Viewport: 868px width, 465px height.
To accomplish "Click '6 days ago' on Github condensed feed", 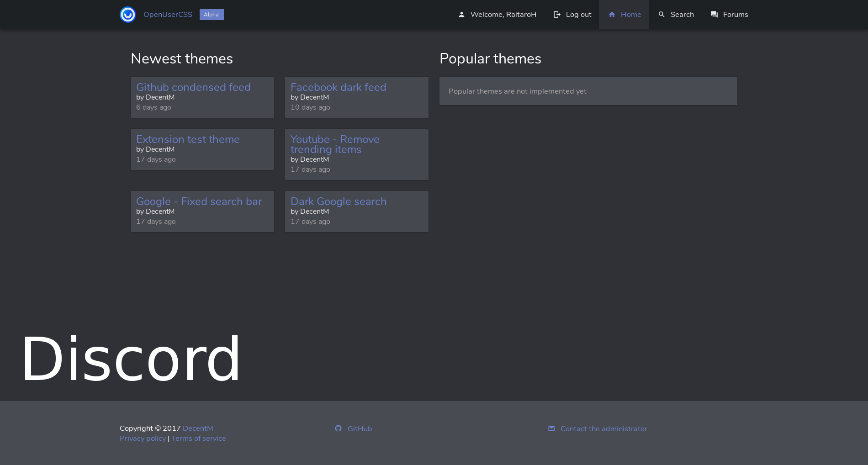I will pos(153,107).
